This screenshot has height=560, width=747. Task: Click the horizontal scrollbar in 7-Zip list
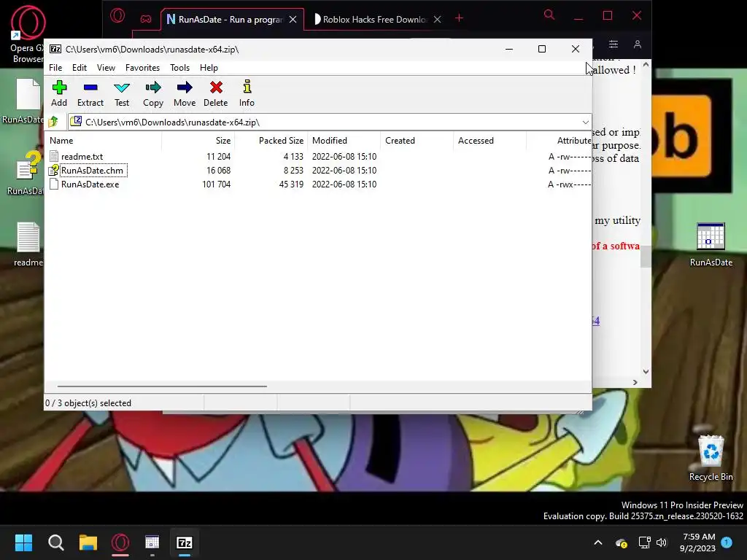click(x=162, y=386)
